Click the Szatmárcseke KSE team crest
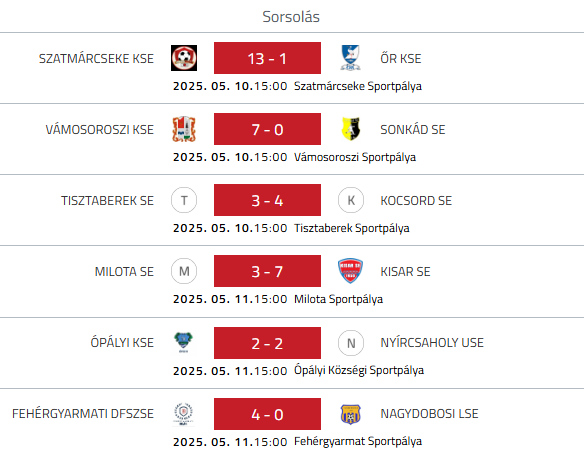Screen dimensions: 584x461 (184, 58)
